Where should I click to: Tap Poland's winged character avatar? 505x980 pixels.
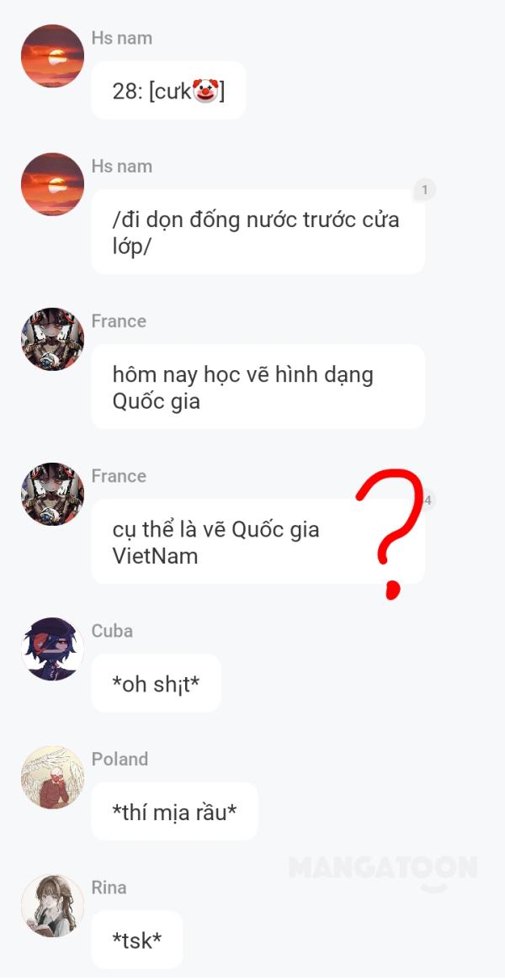pyautogui.click(x=52, y=777)
